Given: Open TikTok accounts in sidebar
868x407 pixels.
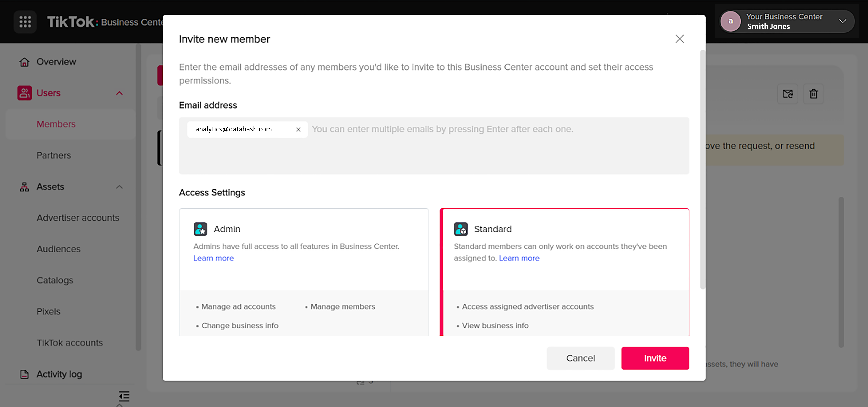Looking at the screenshot, I should (x=70, y=343).
